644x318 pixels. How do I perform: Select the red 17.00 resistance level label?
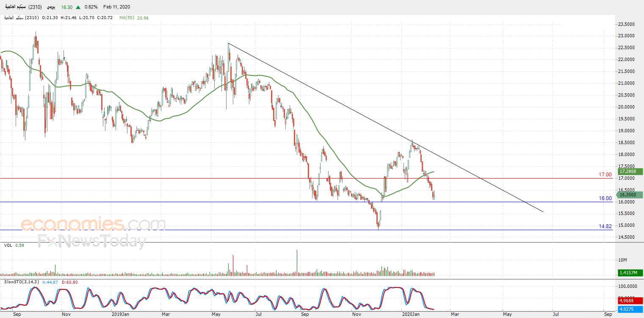pos(605,175)
